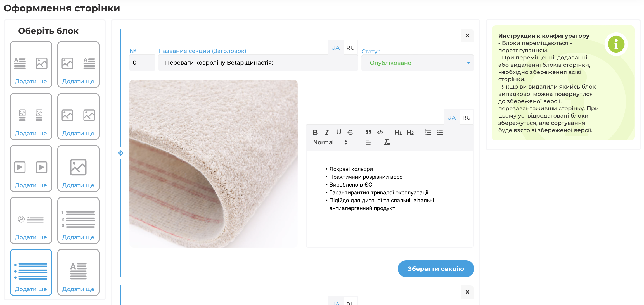The image size is (644, 305).
Task: Create a bulleted list
Action: (x=440, y=132)
